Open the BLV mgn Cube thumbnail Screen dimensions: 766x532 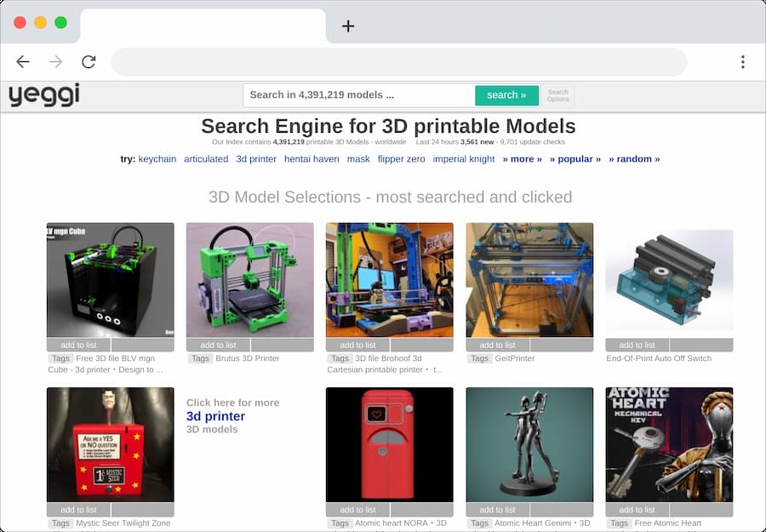coord(111,280)
